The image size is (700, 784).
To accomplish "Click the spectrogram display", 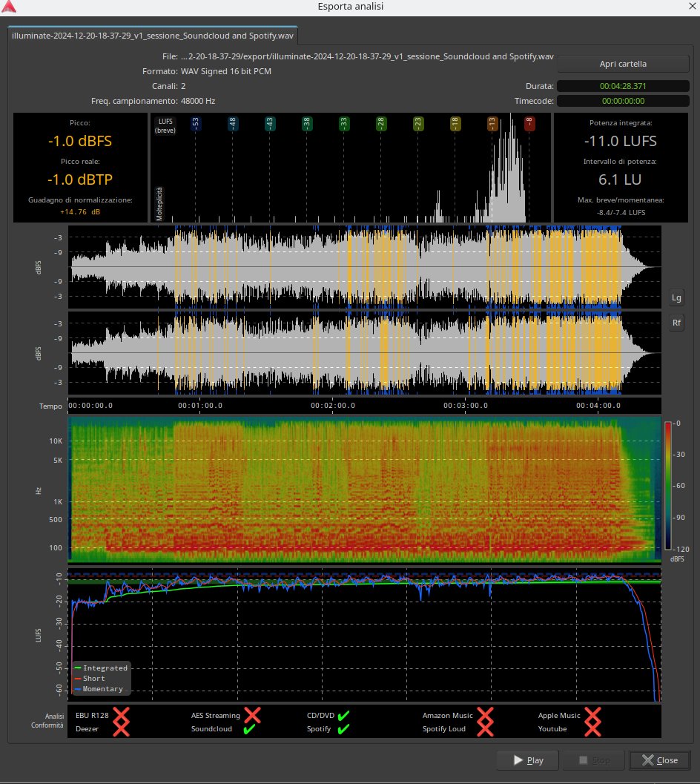I will point(365,490).
